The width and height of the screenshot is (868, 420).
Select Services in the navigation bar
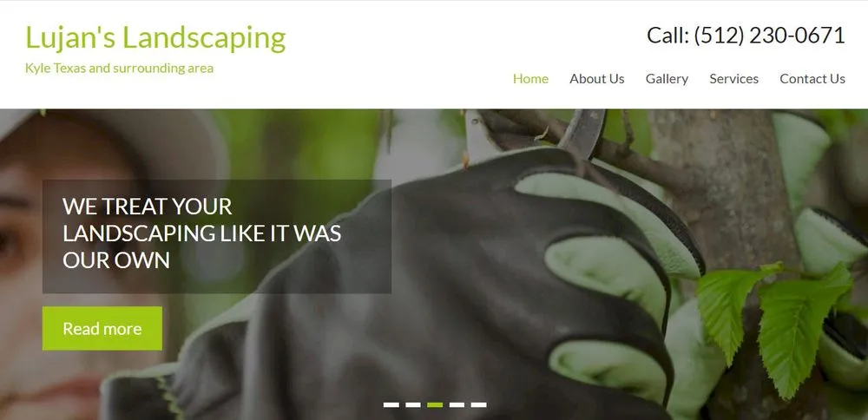click(734, 79)
